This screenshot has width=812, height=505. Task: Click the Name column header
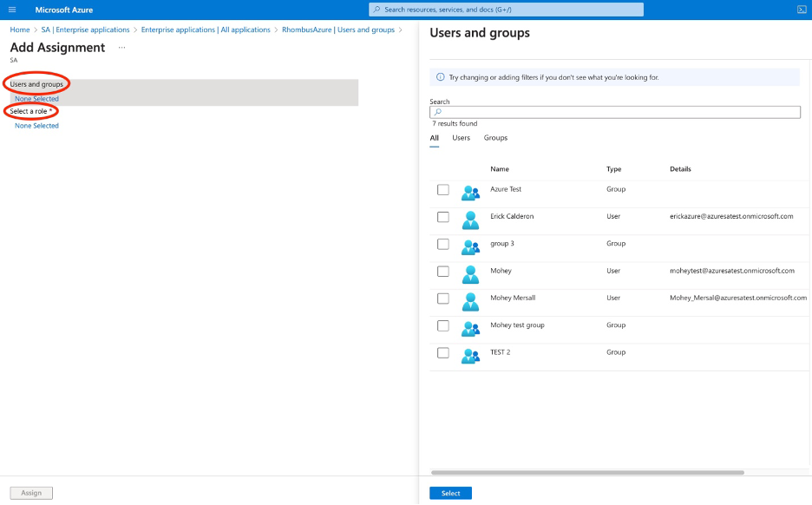(x=499, y=169)
